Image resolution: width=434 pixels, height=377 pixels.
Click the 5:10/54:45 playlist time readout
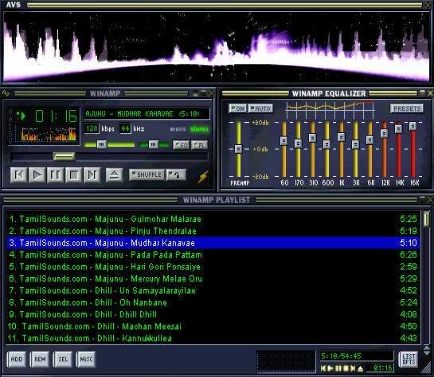tap(356, 356)
